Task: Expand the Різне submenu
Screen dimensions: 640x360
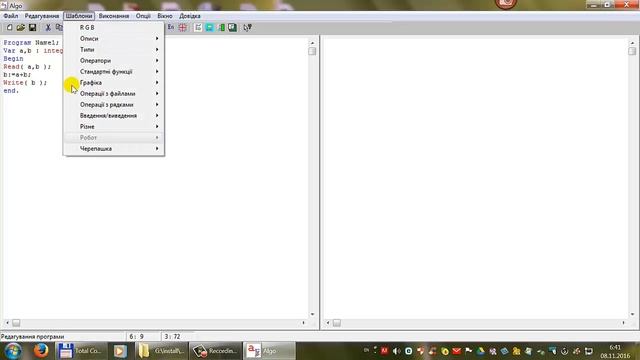Action: (114, 127)
